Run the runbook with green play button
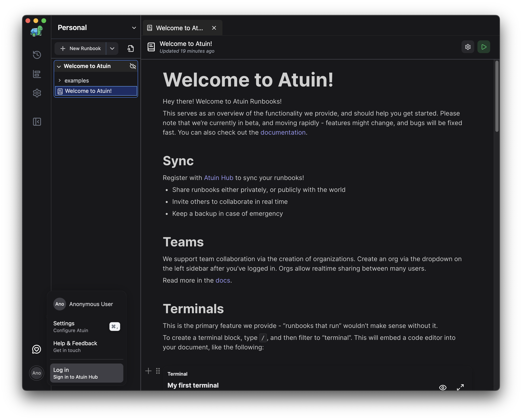 (x=483, y=47)
